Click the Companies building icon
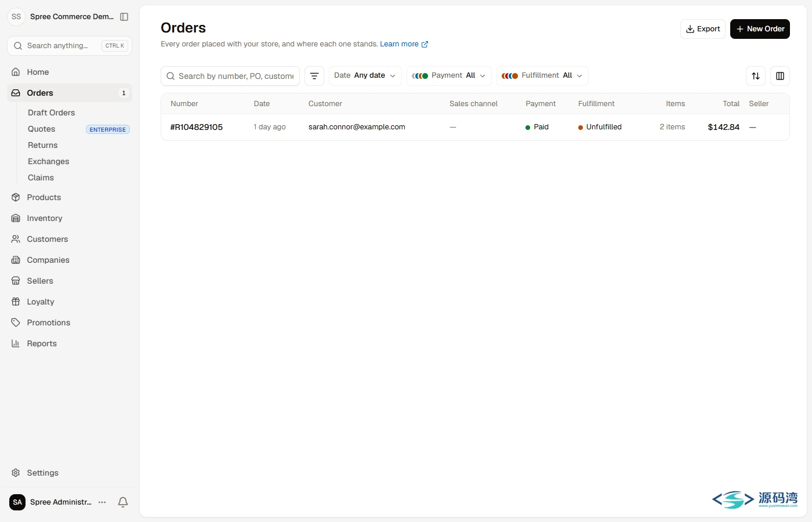 16,260
